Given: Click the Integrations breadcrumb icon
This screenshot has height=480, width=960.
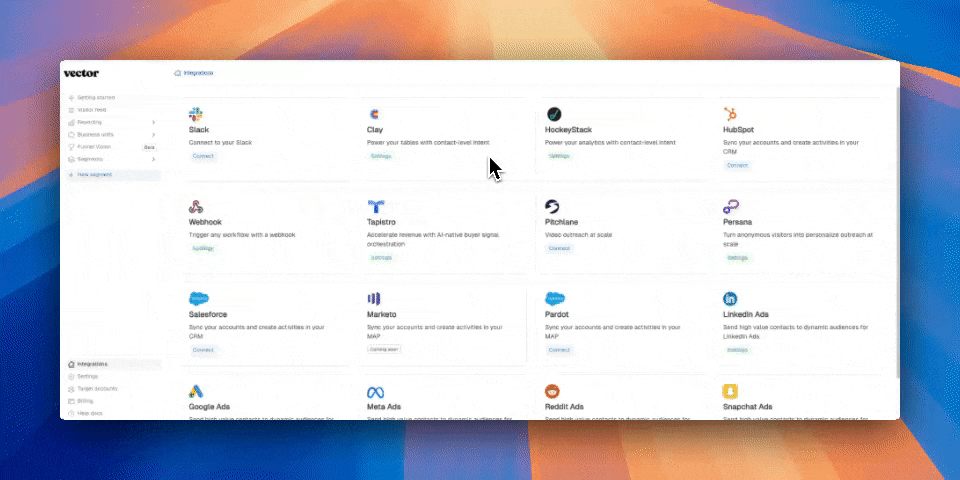Looking at the screenshot, I should click(x=178, y=73).
